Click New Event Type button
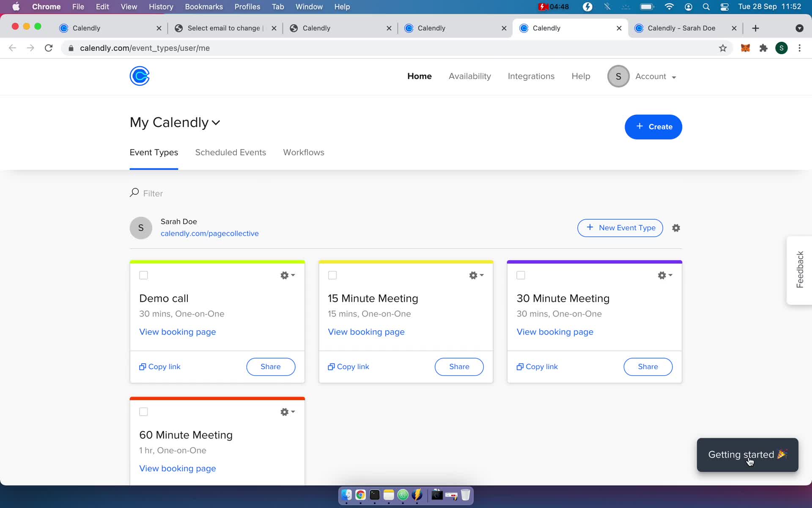Image resolution: width=812 pixels, height=508 pixels. click(x=620, y=228)
